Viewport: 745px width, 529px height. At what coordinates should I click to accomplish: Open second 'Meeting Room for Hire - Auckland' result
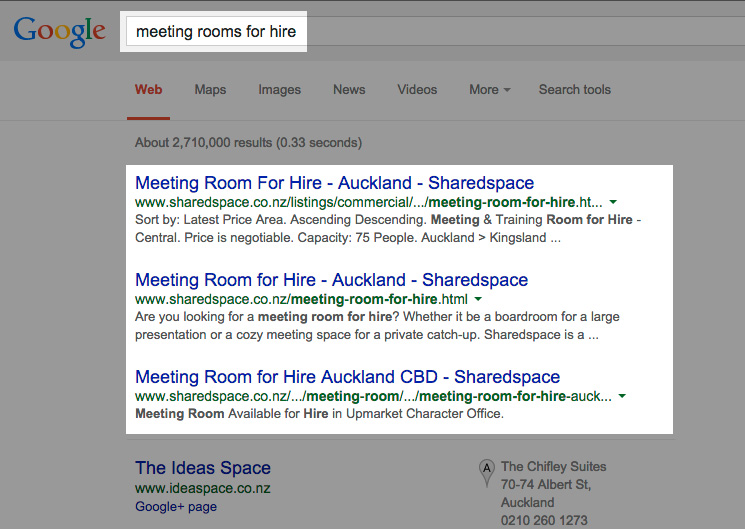(332, 280)
